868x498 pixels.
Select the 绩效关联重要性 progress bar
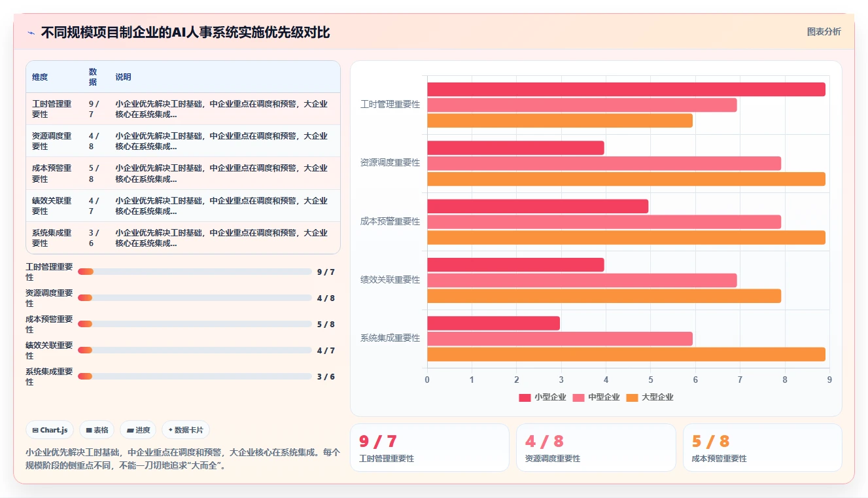[x=194, y=350]
